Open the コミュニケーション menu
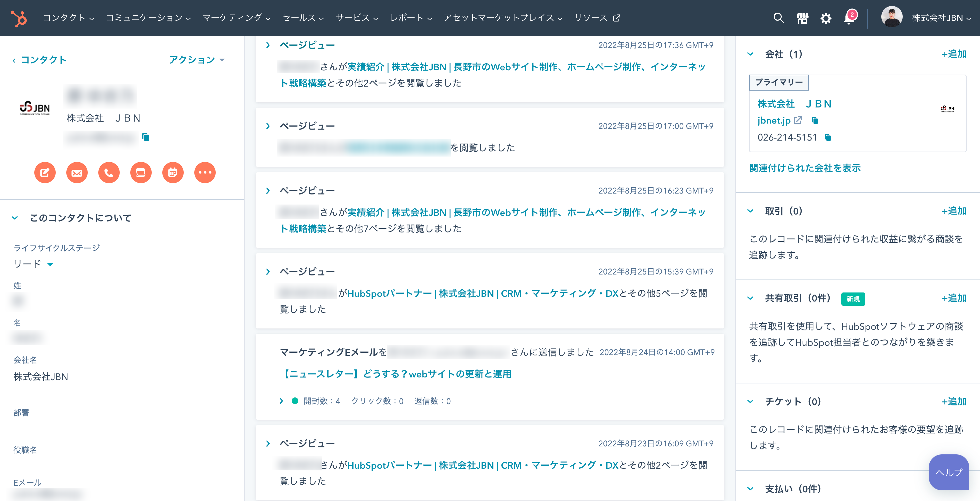980x501 pixels. [148, 18]
